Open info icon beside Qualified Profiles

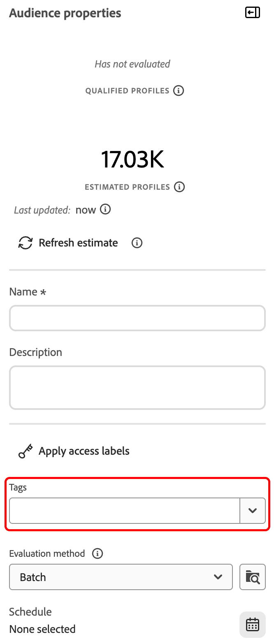point(179,91)
